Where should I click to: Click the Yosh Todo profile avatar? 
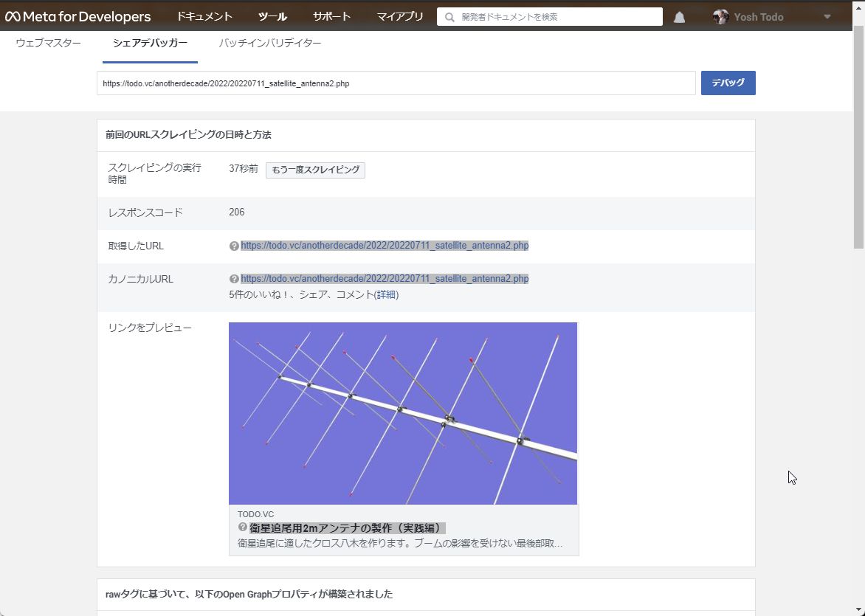coord(720,17)
